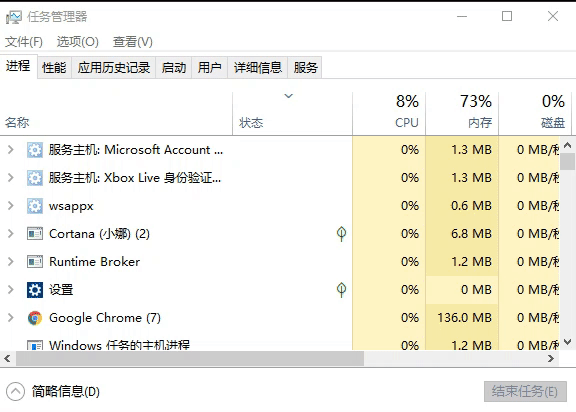Switch to the 性能 tab
The height and width of the screenshot is (412, 576).
tap(54, 68)
